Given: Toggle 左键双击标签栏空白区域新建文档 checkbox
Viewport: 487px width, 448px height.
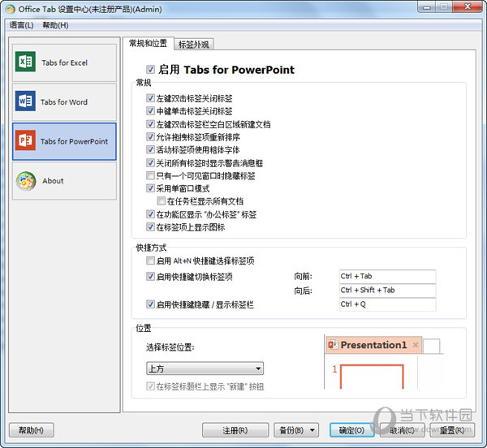Looking at the screenshot, I should pyautogui.click(x=150, y=124).
